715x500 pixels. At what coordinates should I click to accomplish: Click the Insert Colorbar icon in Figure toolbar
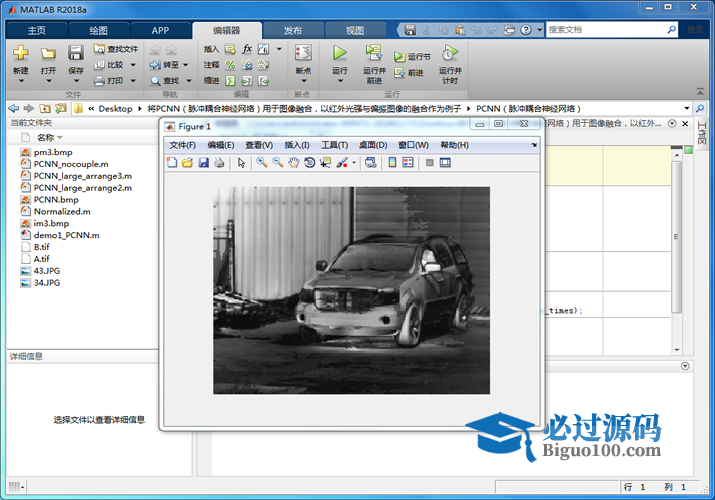click(392, 163)
